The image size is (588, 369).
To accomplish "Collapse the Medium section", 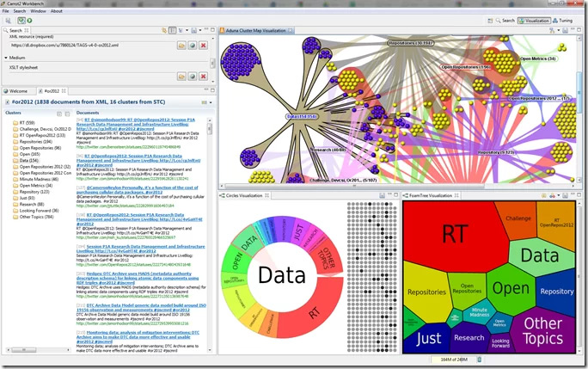I will [6, 58].
